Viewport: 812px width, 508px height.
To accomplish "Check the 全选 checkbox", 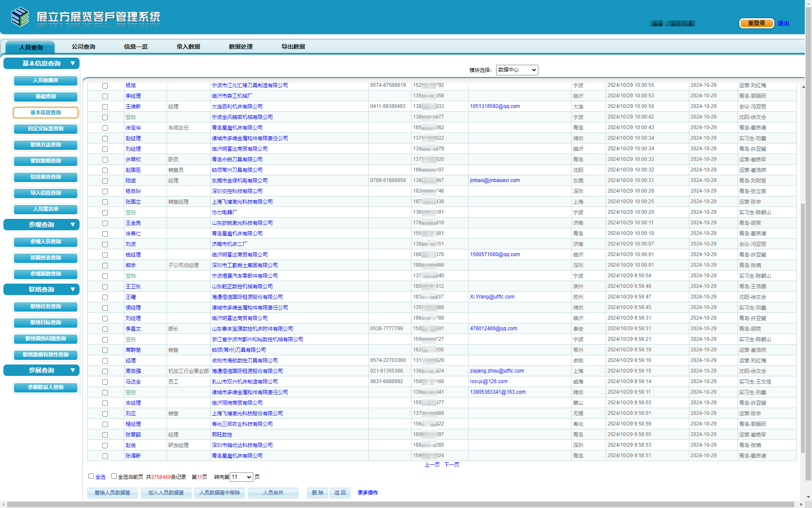I will coord(91,476).
